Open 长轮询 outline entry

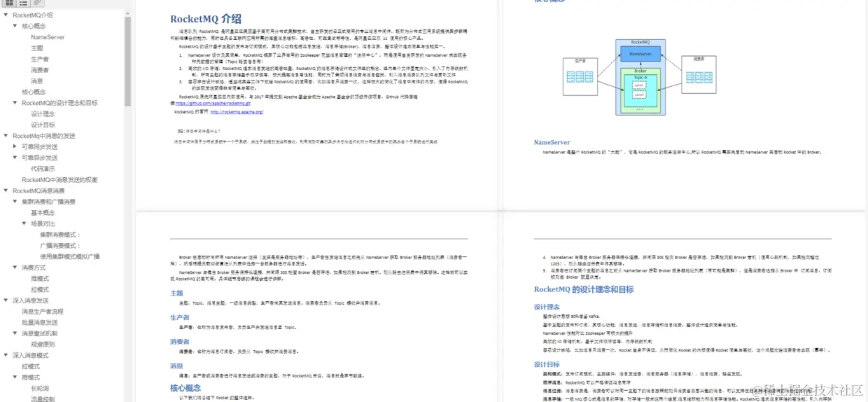tap(40, 388)
